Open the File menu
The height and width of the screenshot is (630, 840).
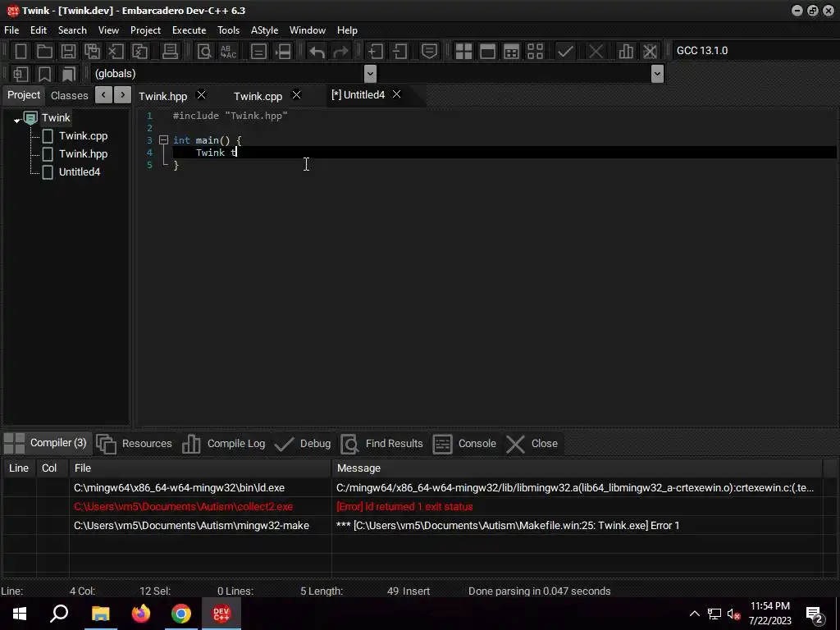(11, 30)
